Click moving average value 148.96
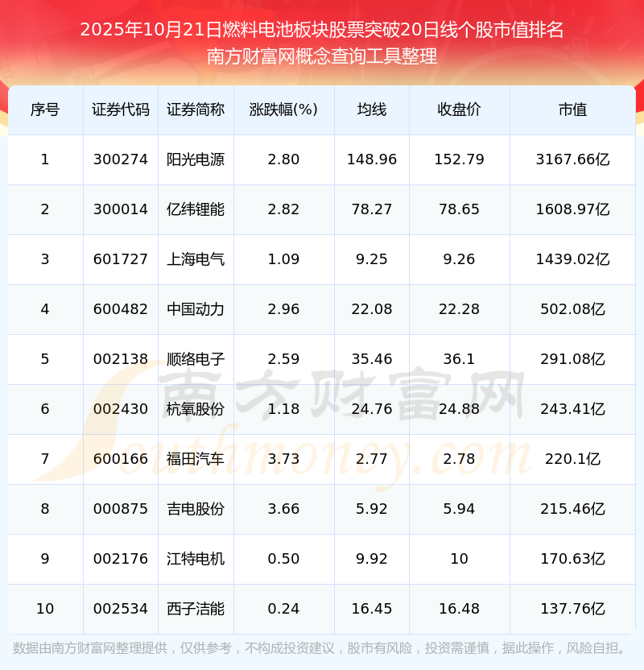Screen dimensions: 644x670 (372, 159)
